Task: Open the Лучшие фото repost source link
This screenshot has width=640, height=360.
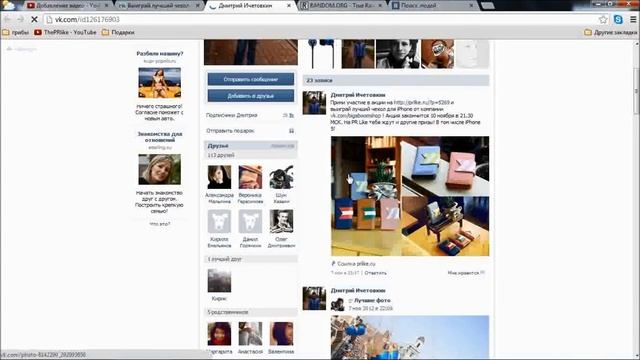Action: [x=372, y=300]
